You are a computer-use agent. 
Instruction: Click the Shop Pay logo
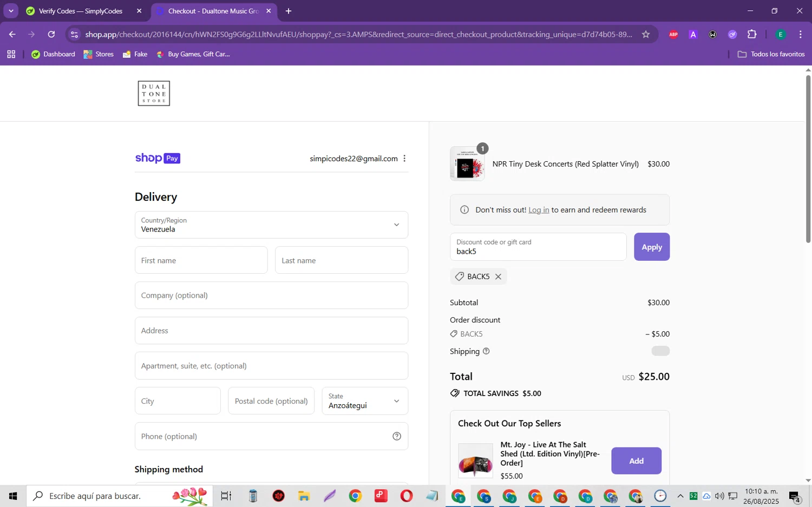coord(158,158)
